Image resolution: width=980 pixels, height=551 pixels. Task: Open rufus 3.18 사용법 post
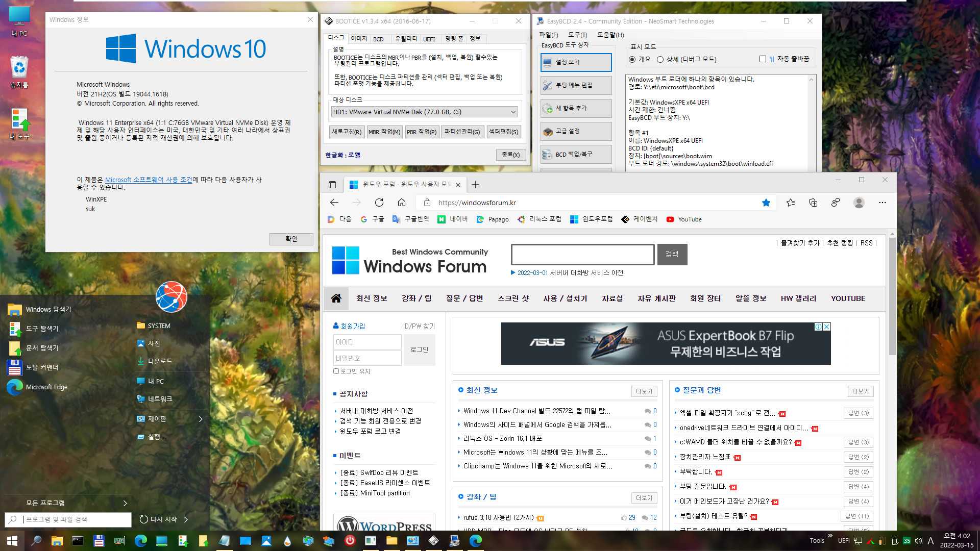(x=499, y=518)
